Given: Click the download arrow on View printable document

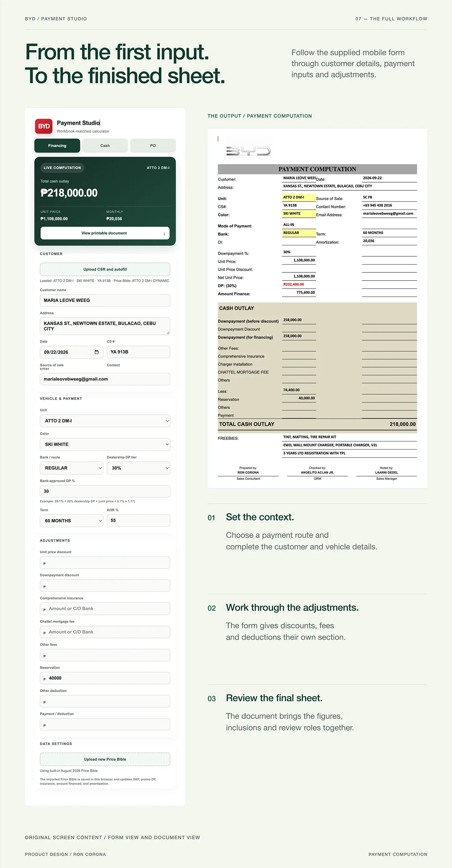Looking at the screenshot, I should point(164,233).
